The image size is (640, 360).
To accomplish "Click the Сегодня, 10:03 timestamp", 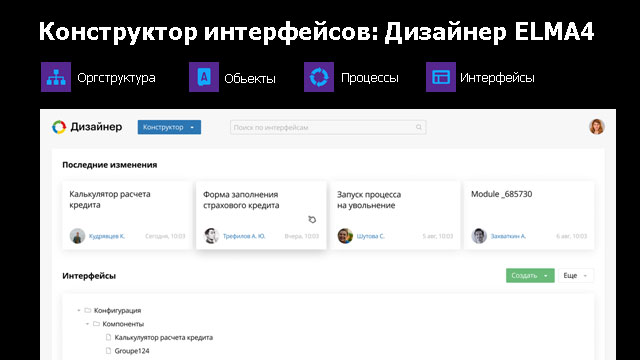I will click(165, 236).
